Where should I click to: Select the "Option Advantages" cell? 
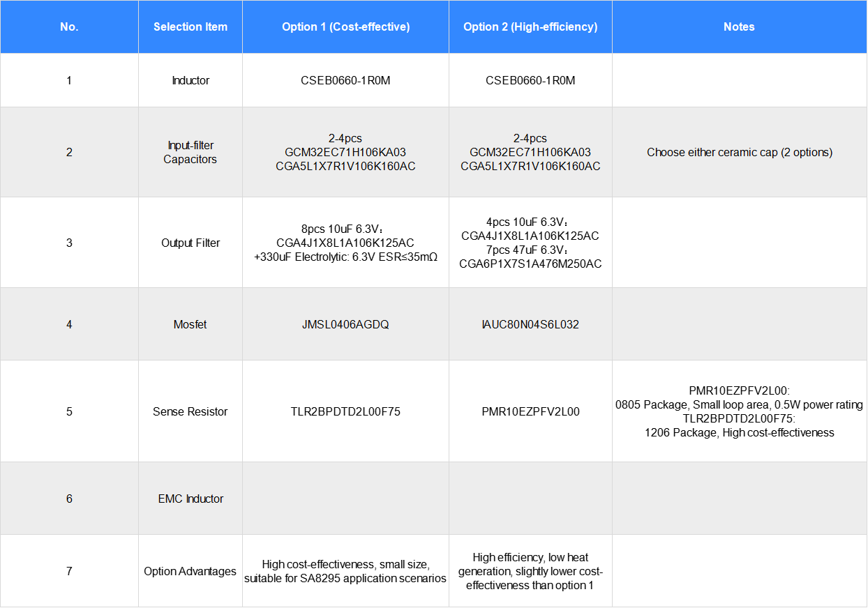190,571
